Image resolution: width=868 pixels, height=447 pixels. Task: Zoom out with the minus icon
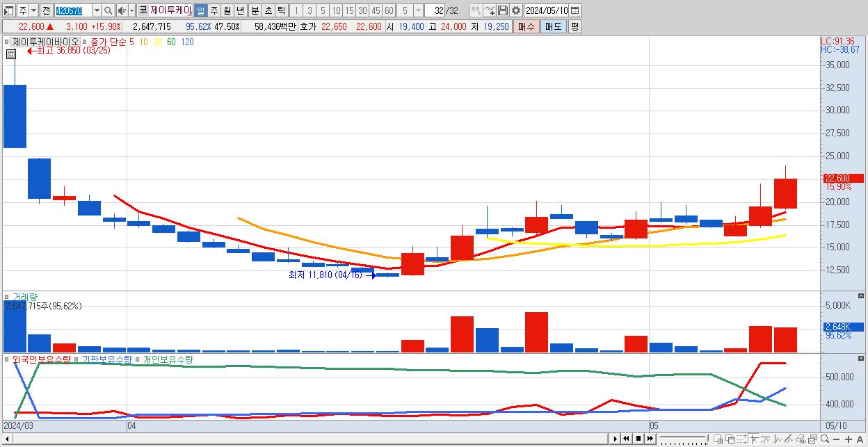[x=837, y=439]
